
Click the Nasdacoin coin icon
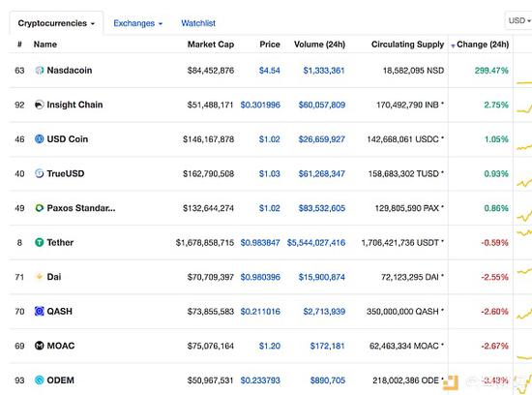[x=40, y=71]
